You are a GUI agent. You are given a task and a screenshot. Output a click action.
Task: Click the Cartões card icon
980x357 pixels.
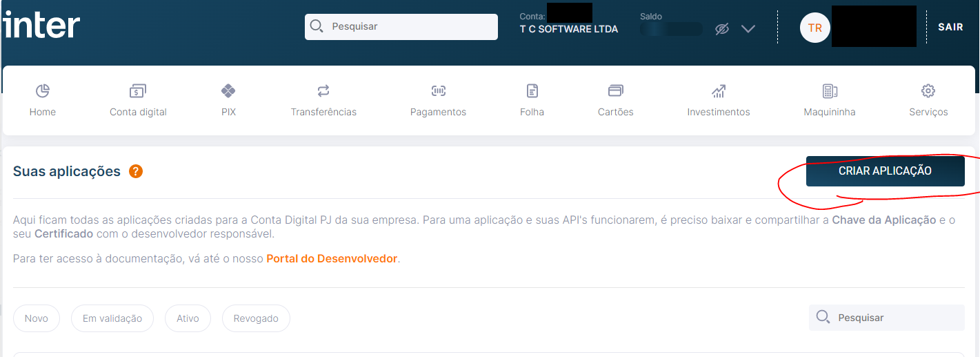click(615, 90)
